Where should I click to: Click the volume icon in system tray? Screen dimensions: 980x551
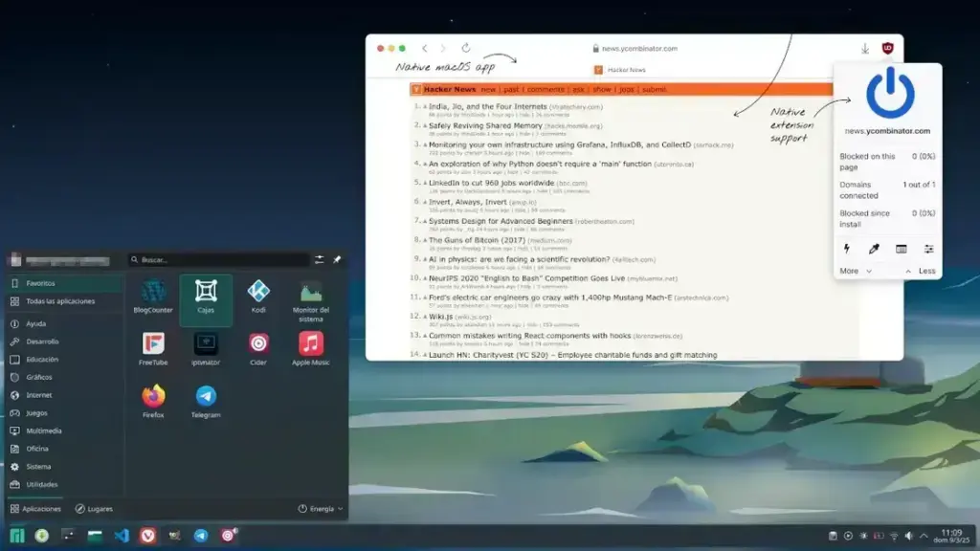tap(909, 536)
